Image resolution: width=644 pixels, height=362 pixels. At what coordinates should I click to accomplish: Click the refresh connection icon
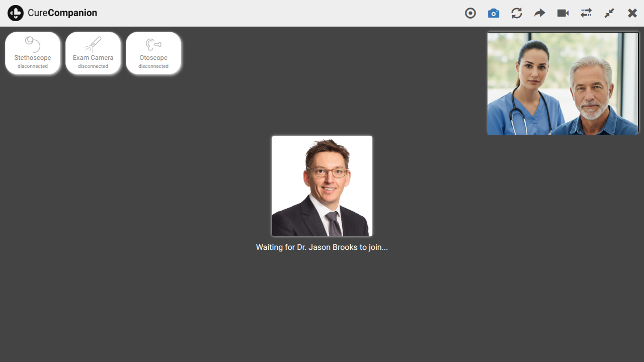click(517, 13)
